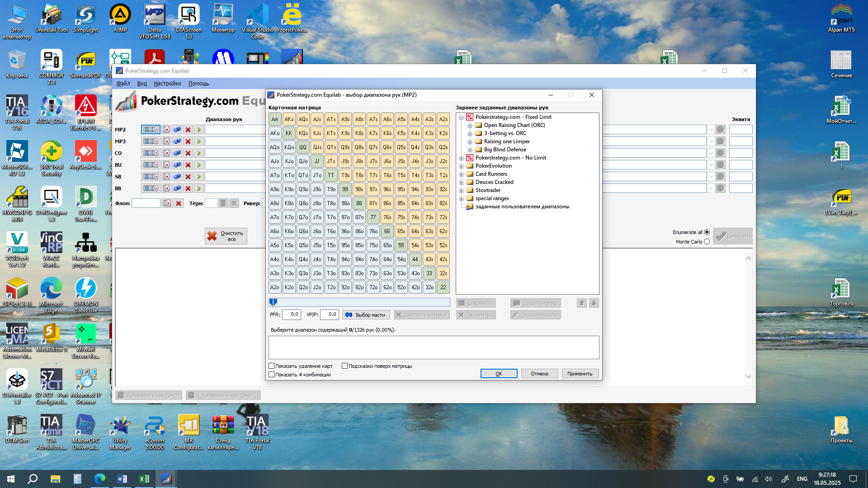Enable 'Показать # комбинации' checkbox
The width and height of the screenshot is (868, 488).
[272, 375]
